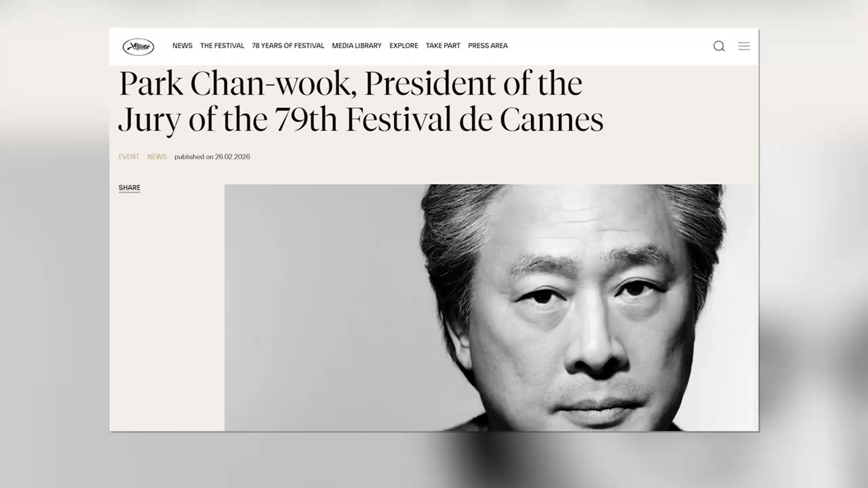This screenshot has width=868, height=488.
Task: Click the EVENT category tag
Action: (129, 157)
